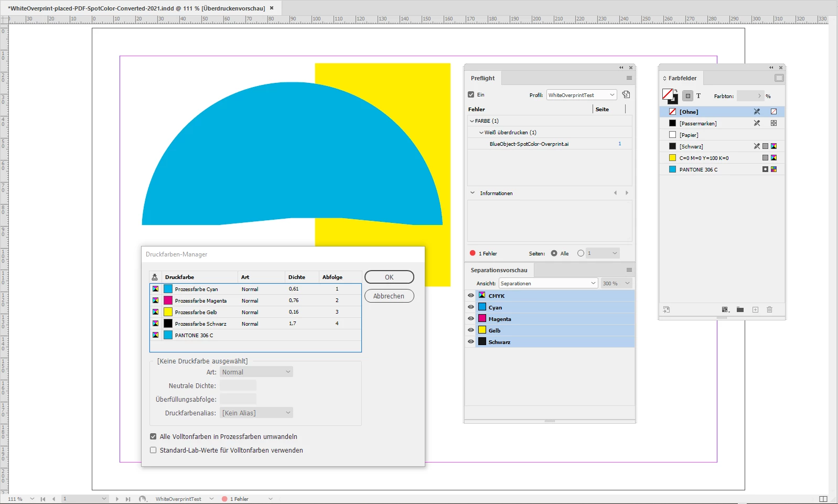The width and height of the screenshot is (838, 504).
Task: Collapse the FARBE (1) error category
Action: click(x=472, y=121)
